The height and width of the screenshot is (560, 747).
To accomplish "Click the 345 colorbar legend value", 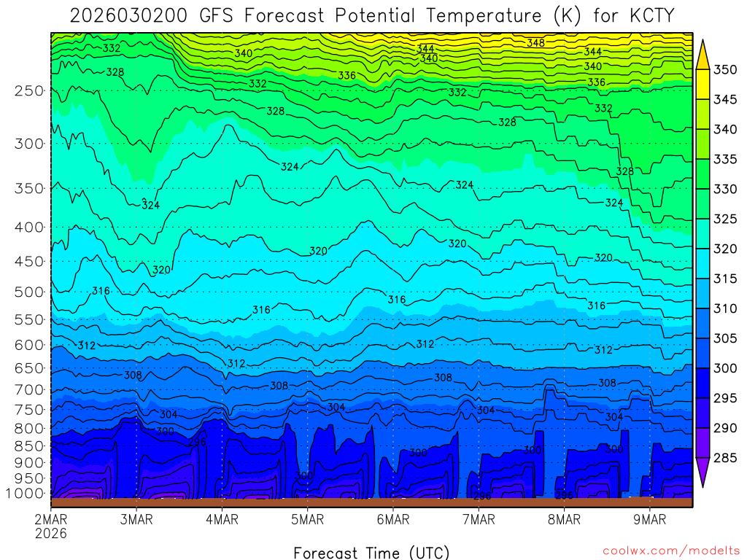I will [725, 99].
